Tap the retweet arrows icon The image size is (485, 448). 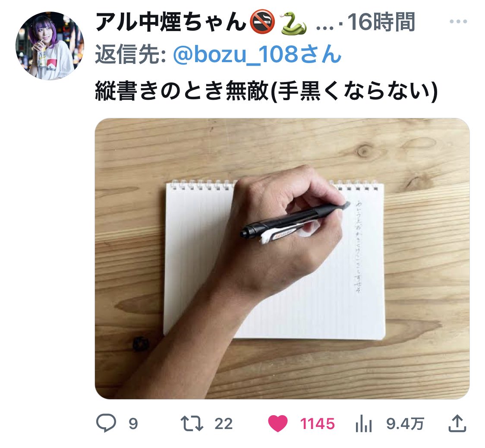192,423
